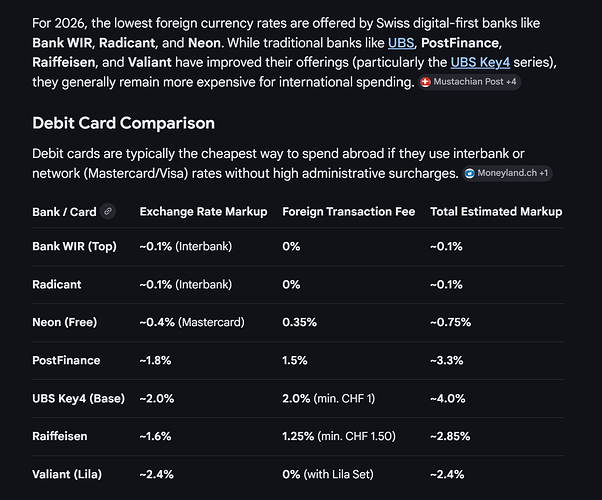Image resolution: width=602 pixels, height=500 pixels.
Task: Click the Foreign Transaction Fee column header
Action: pyautogui.click(x=349, y=211)
